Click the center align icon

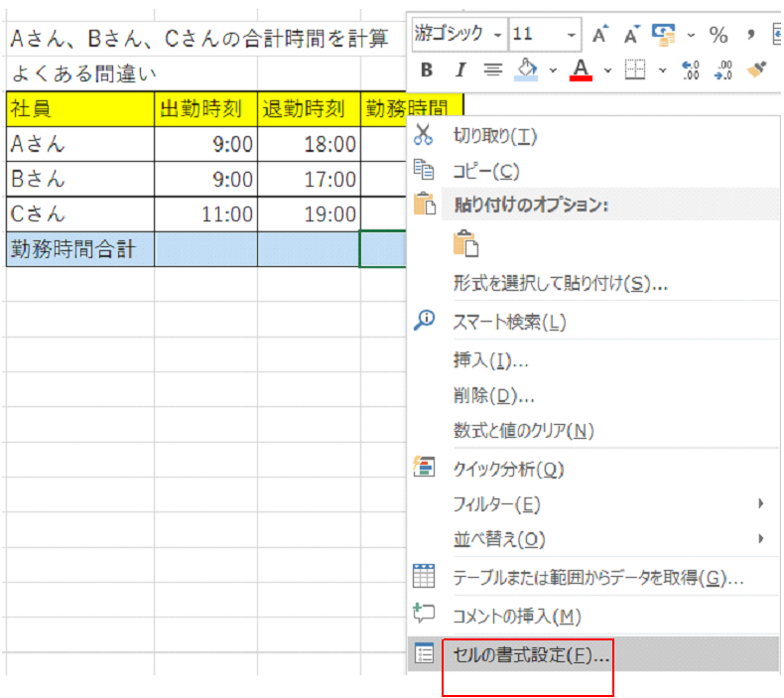click(x=493, y=70)
